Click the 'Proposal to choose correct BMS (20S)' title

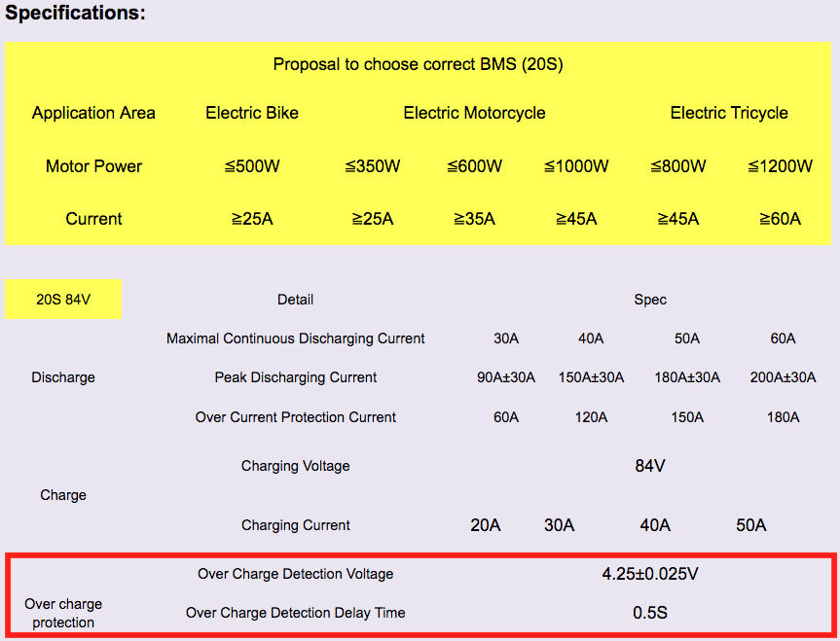click(x=418, y=65)
